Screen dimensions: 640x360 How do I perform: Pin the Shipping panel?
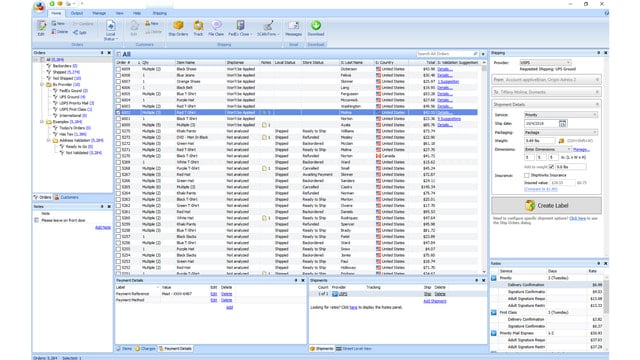(599, 53)
